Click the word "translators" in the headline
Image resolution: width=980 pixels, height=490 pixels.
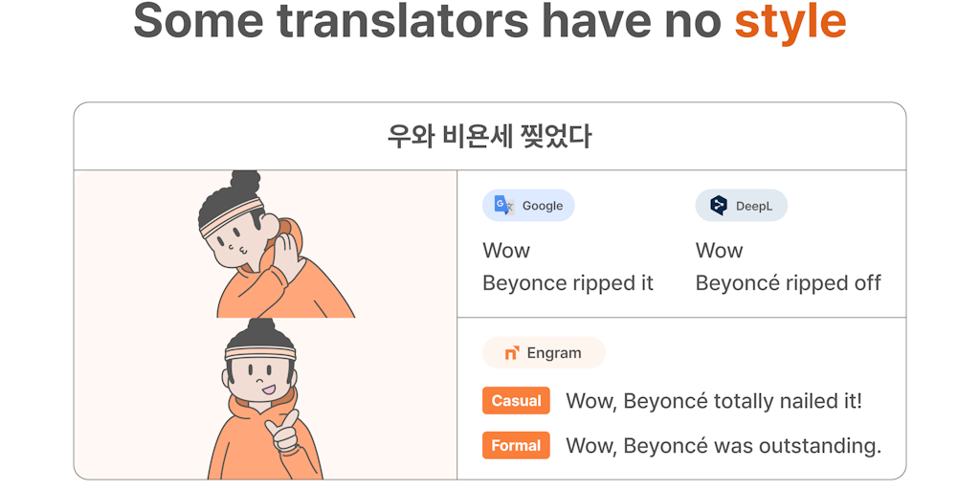[x=402, y=21]
